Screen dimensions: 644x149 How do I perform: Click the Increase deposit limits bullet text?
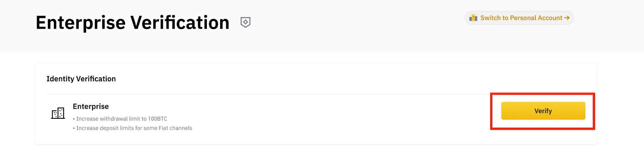[x=132, y=128]
